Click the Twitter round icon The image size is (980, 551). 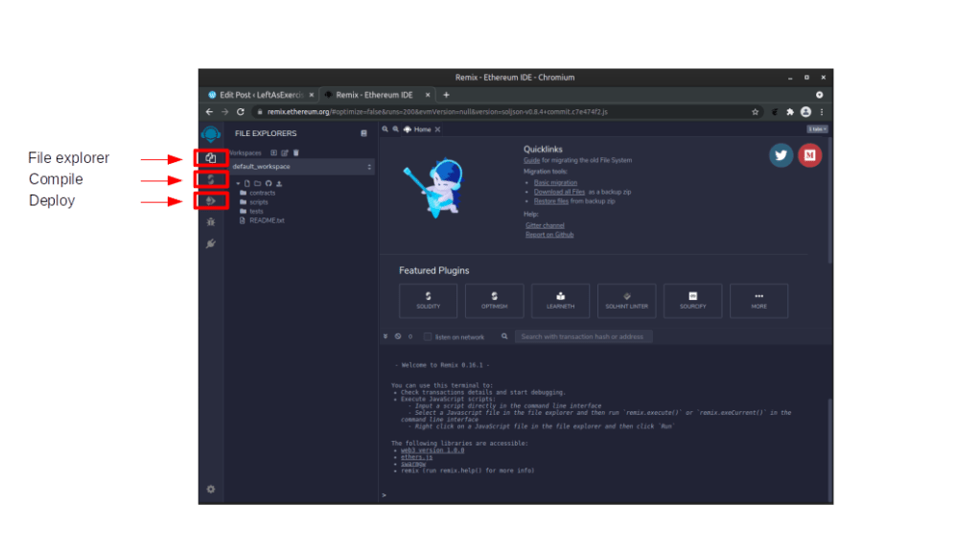pyautogui.click(x=782, y=156)
